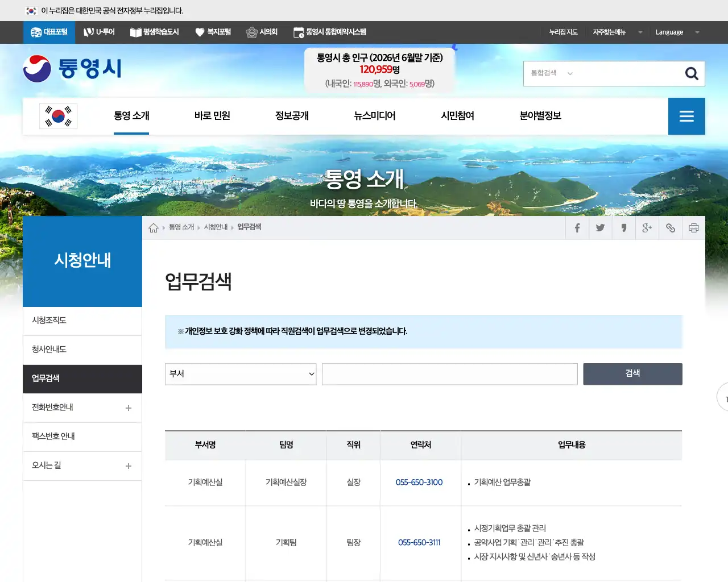Click the 검색 search button
Viewport: 728px width, 582px height.
click(632, 374)
